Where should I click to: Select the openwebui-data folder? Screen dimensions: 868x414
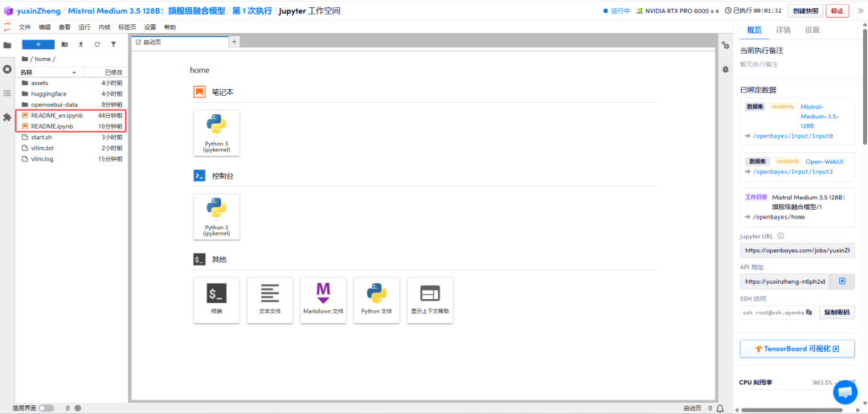(x=72, y=105)
